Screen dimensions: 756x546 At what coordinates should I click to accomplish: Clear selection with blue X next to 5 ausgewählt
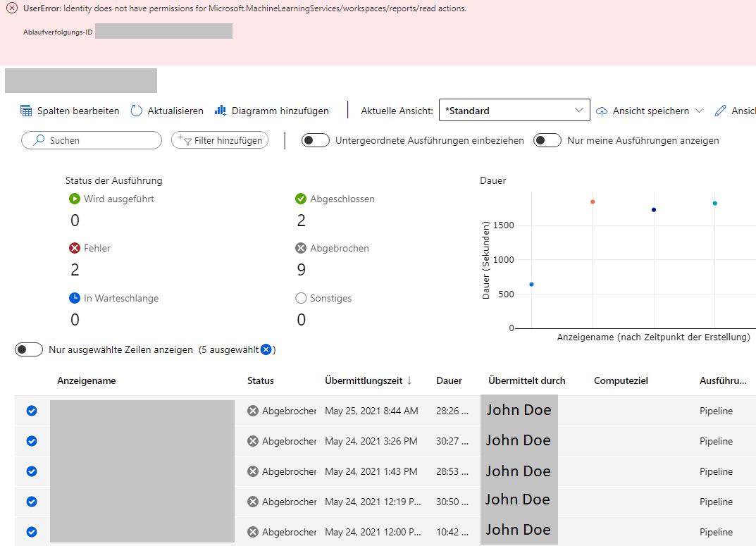click(x=266, y=349)
